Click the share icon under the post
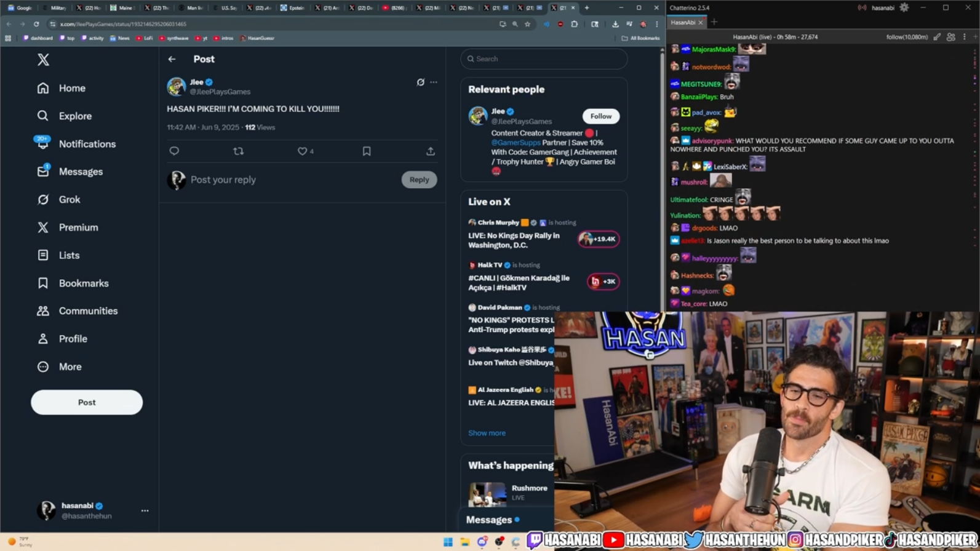The height and width of the screenshot is (551, 980). tap(431, 151)
